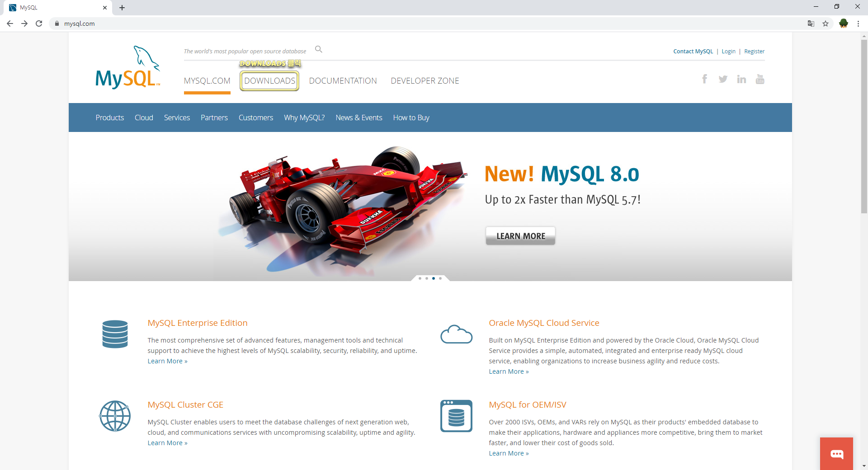This screenshot has height=470, width=868.
Task: Select the fourth carousel dot
Action: pyautogui.click(x=440, y=278)
